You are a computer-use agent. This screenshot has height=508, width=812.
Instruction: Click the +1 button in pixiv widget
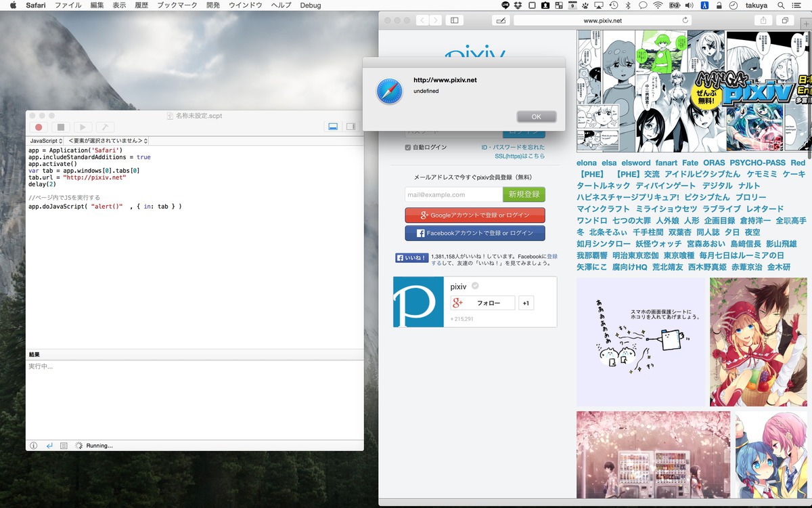point(526,303)
